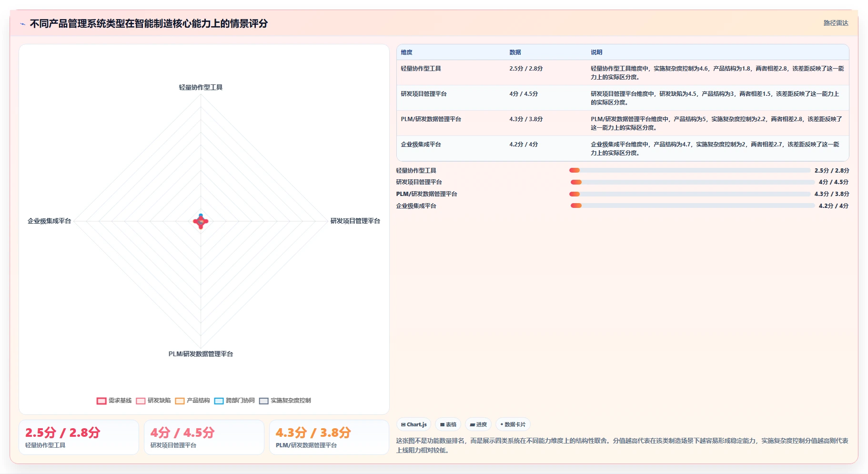Toggle the 研发缺陷 legend swatch
The image size is (868, 474).
[141, 401]
